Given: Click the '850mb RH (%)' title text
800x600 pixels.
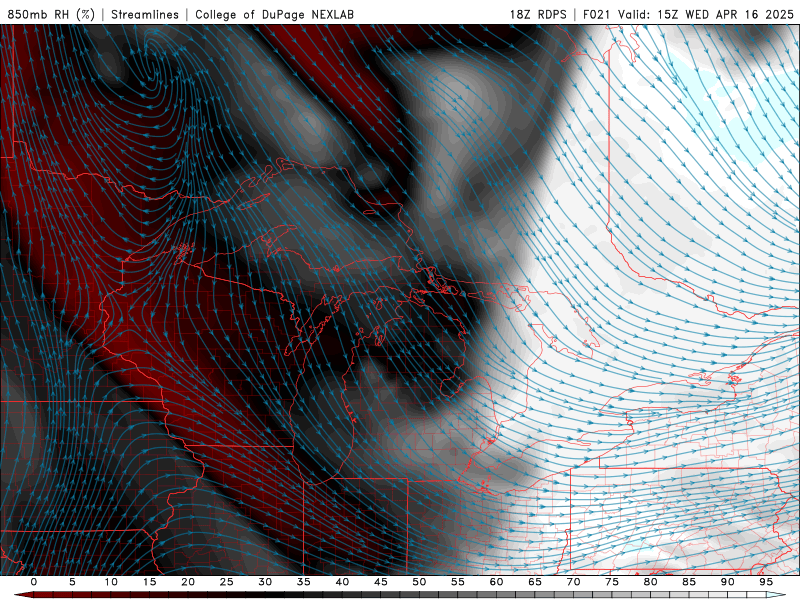Looking at the screenshot, I should point(51,14).
